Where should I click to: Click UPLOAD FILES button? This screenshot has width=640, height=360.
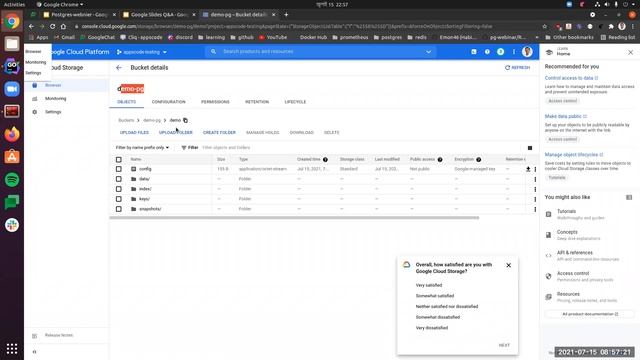[134, 133]
